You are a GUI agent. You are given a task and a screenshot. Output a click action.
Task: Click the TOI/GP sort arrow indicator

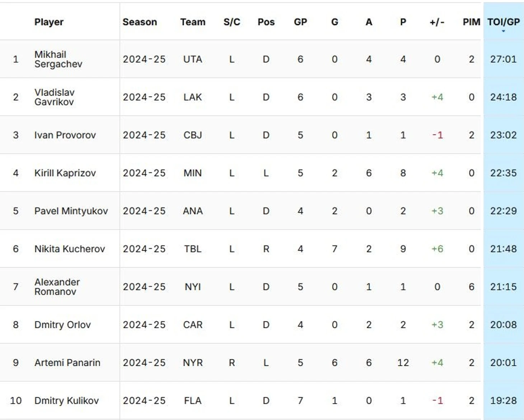503,31
